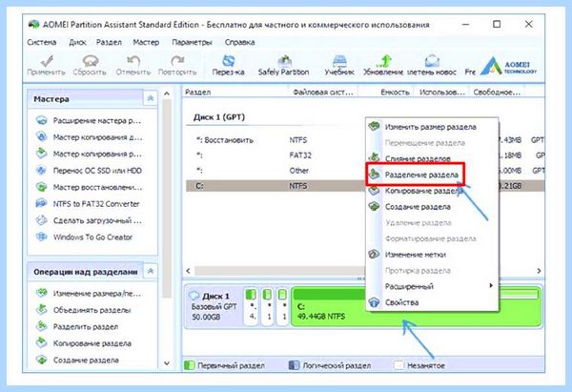Screen dimensions: 572x392
Task: Click the Применить toolbar icon
Action: (47, 65)
